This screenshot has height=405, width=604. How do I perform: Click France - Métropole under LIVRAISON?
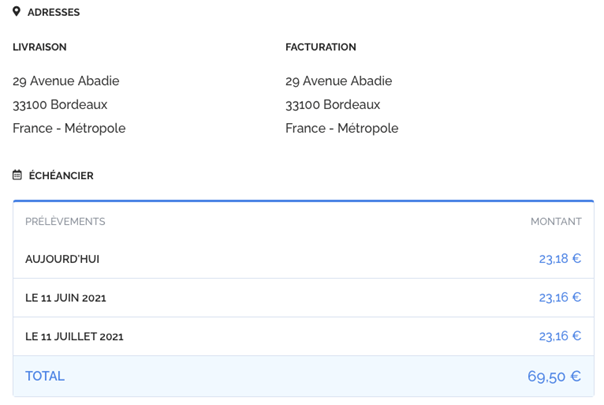[69, 128]
